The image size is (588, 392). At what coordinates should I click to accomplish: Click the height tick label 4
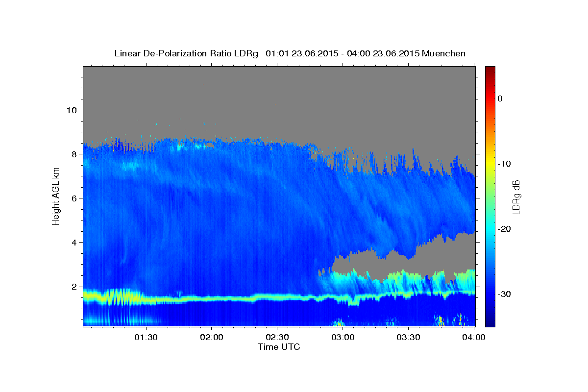click(73, 243)
